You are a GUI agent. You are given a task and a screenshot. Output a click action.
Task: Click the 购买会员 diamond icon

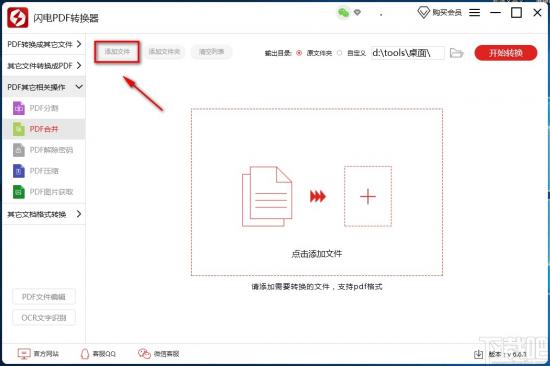[x=423, y=13]
